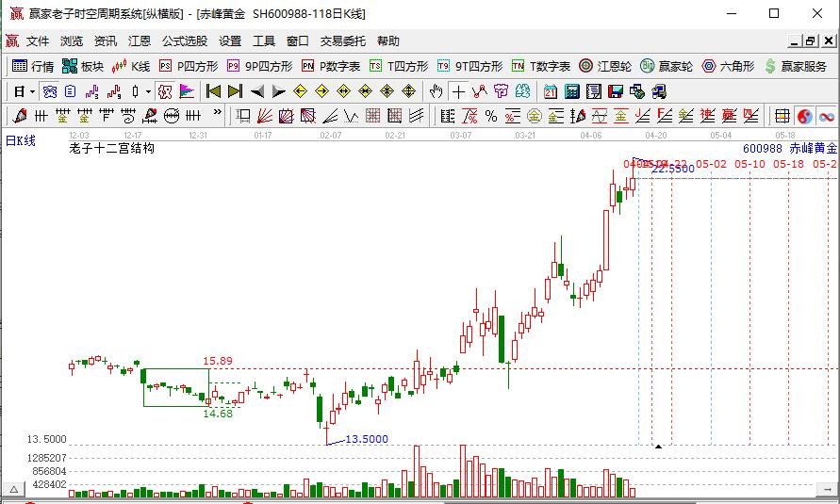840x504 pixels.
Task: Select the zigzag wave line tool
Action: [352, 116]
